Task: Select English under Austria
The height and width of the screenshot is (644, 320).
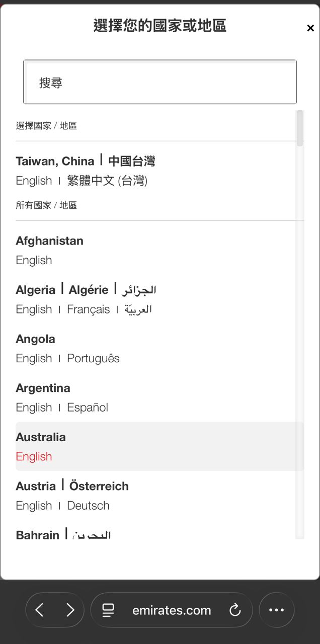Action: 34,506
